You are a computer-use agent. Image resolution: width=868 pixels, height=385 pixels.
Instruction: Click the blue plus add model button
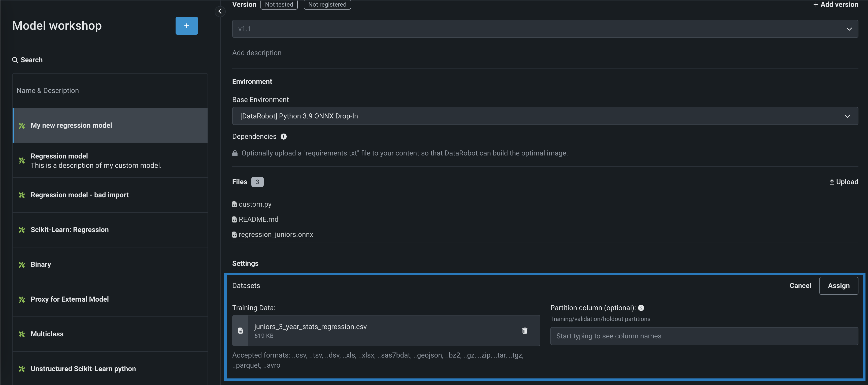coord(186,26)
